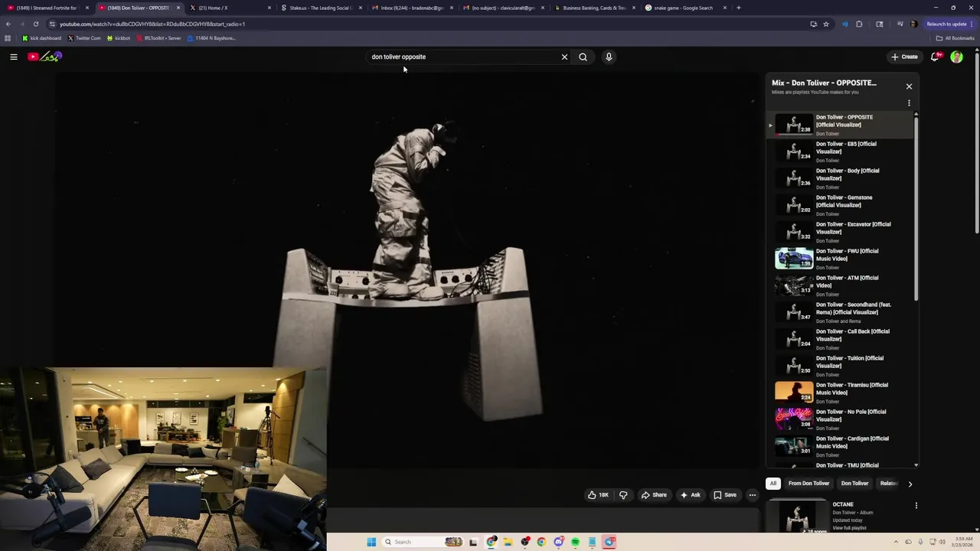Go back in Chrome
The width and height of the screenshot is (980, 551).
[x=8, y=24]
